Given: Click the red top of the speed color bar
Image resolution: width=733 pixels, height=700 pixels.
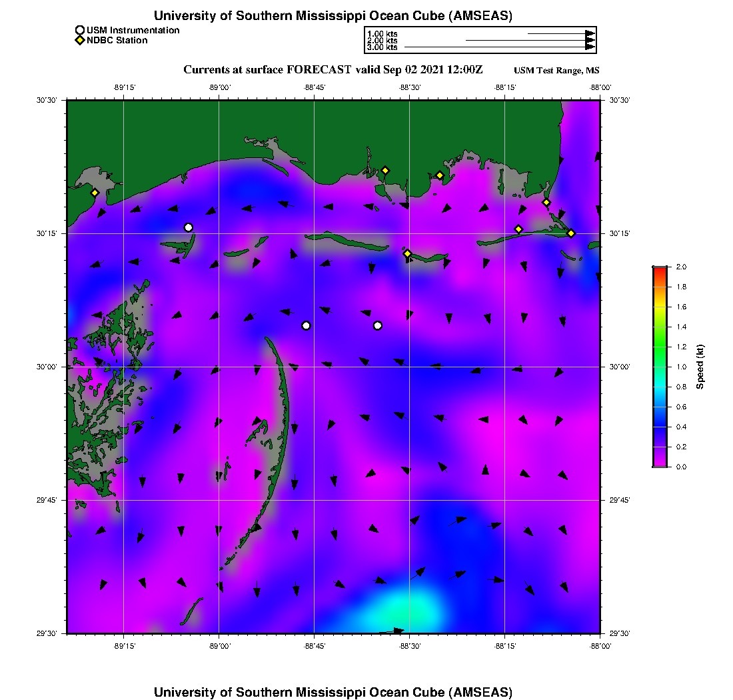Looking at the screenshot, I should tap(660, 269).
